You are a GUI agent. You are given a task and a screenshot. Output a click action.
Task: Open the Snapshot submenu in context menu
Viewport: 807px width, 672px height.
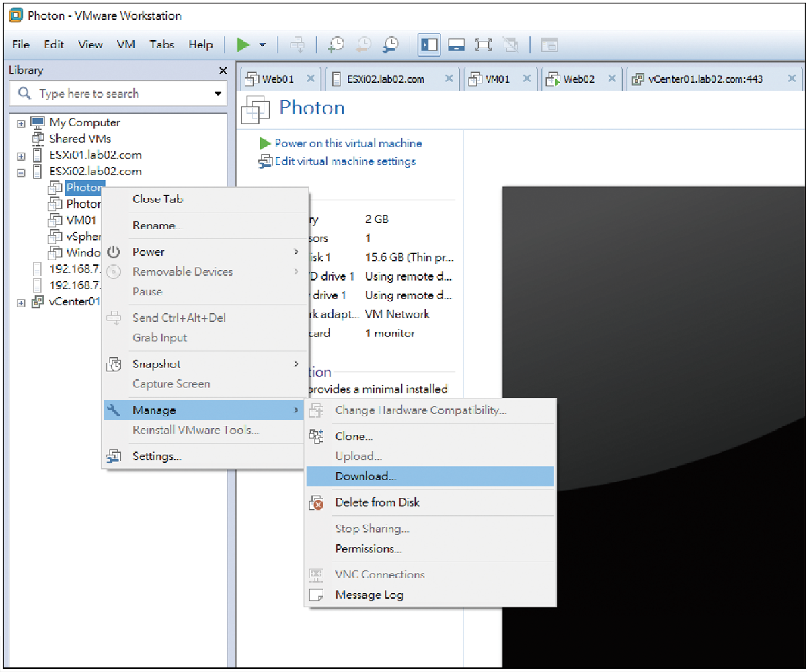coord(205,364)
